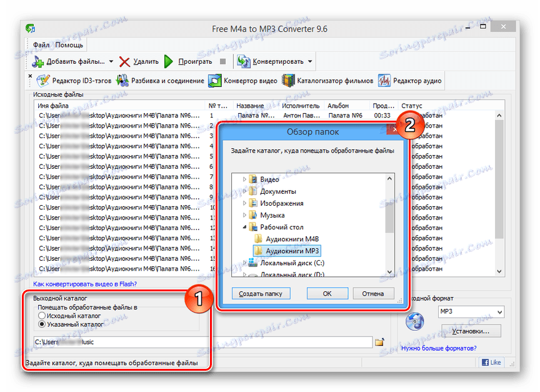Click the Альбом column header
Image resolution: width=540 pixels, height=392 pixels.
click(x=346, y=106)
